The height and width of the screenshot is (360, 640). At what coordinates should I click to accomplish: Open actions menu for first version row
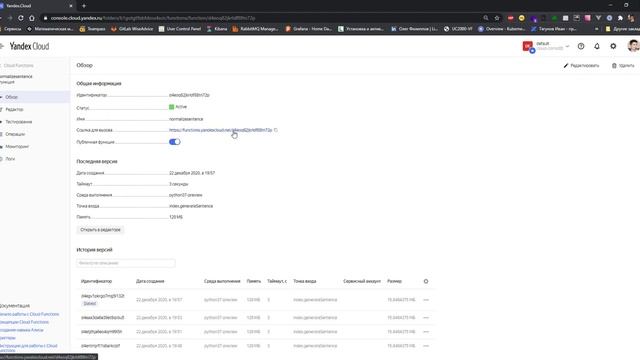[x=426, y=300]
